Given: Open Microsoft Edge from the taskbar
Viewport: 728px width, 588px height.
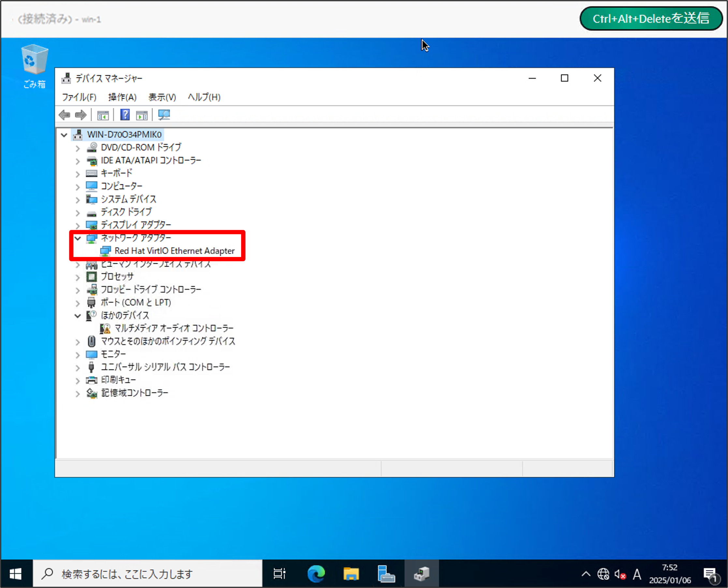Looking at the screenshot, I should (316, 574).
